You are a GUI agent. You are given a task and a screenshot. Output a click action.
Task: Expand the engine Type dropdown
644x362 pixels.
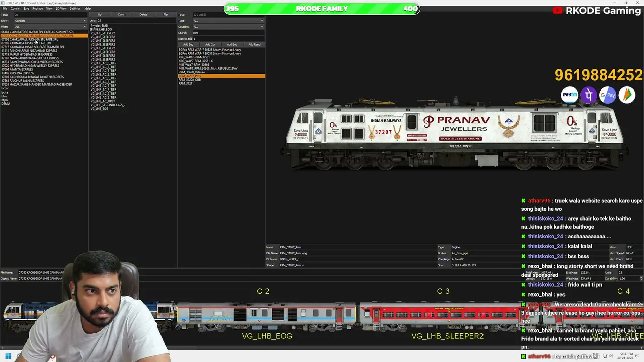pos(228,21)
